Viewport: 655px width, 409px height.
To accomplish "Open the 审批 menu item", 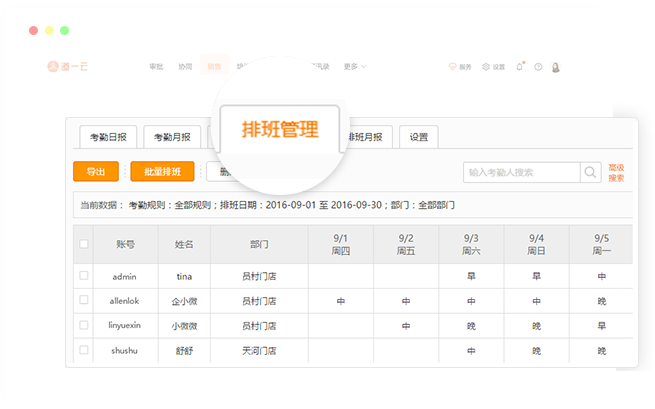I will pos(156,67).
